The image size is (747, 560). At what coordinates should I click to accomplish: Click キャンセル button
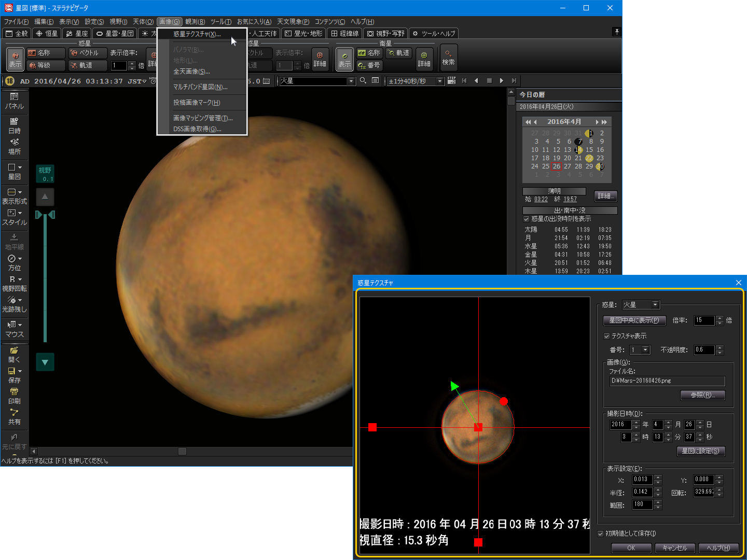click(674, 548)
